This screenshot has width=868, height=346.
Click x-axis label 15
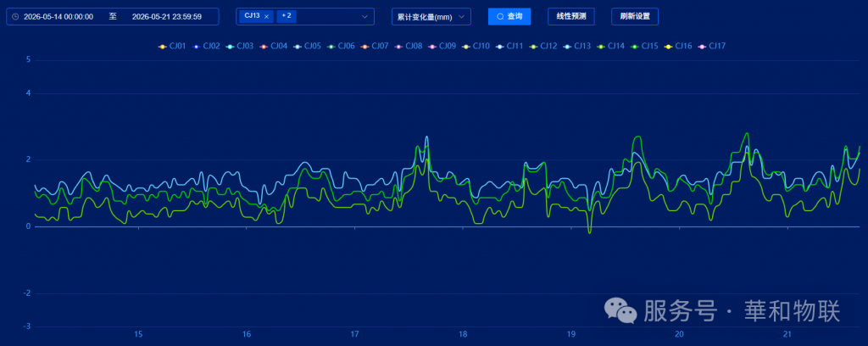point(138,334)
